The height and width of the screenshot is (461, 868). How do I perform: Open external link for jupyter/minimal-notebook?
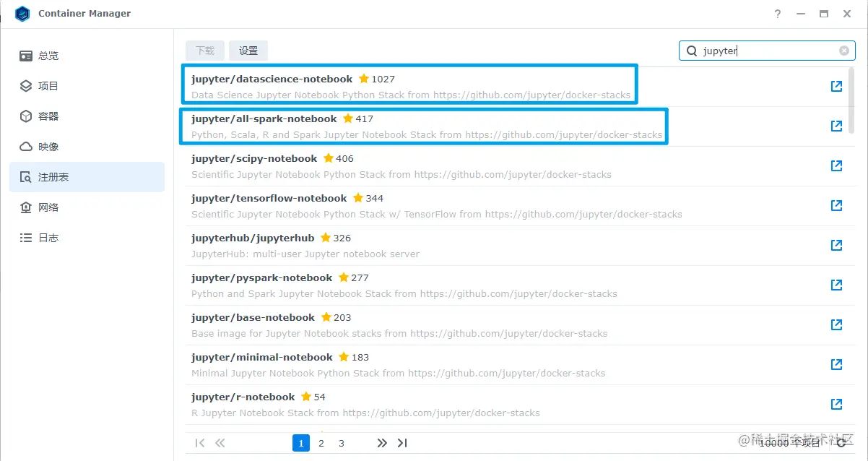[836, 365]
